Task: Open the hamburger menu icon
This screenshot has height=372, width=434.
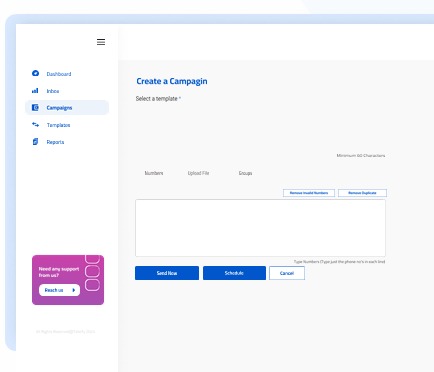Action: 101,42
